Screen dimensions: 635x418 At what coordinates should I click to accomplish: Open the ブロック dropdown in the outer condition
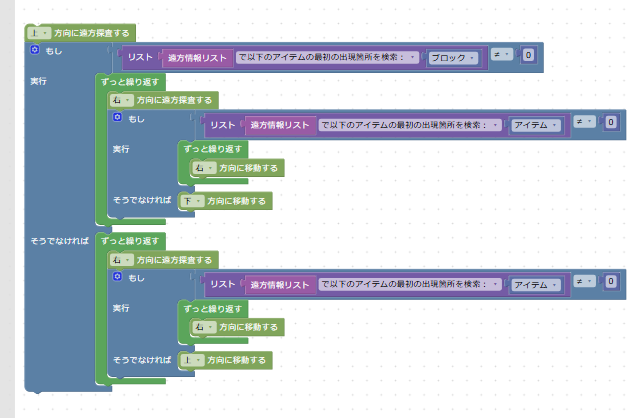point(453,58)
